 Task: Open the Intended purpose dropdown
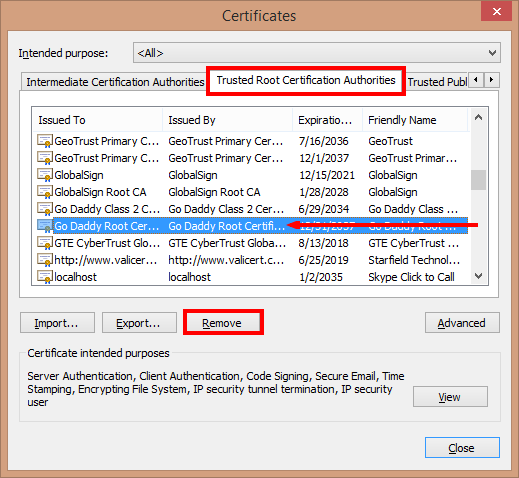(317, 53)
